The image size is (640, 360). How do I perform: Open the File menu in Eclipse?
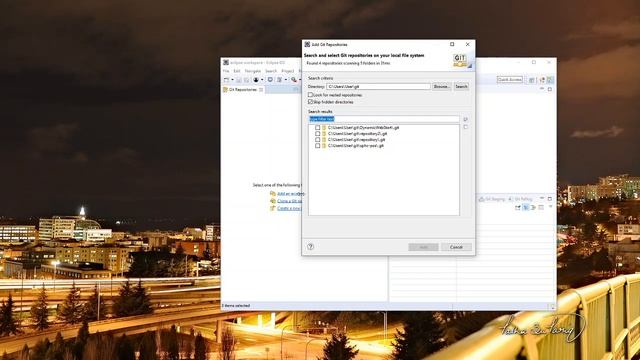click(226, 71)
